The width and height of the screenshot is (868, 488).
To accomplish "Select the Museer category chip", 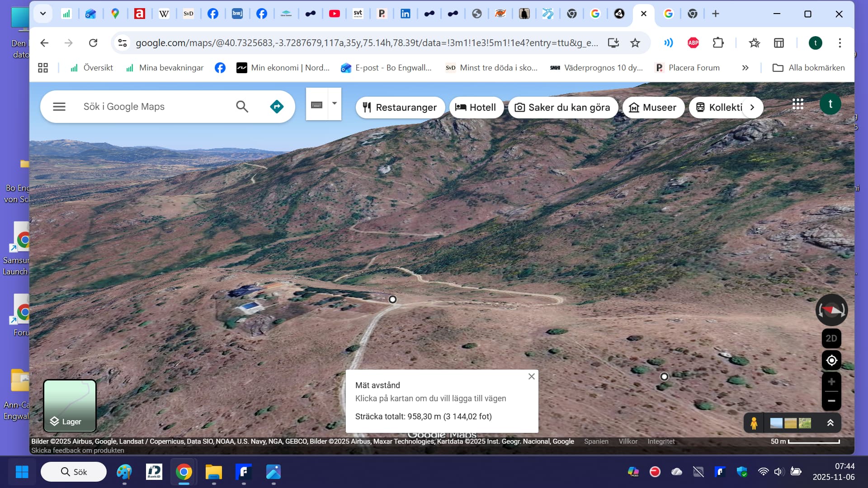I will click(653, 108).
